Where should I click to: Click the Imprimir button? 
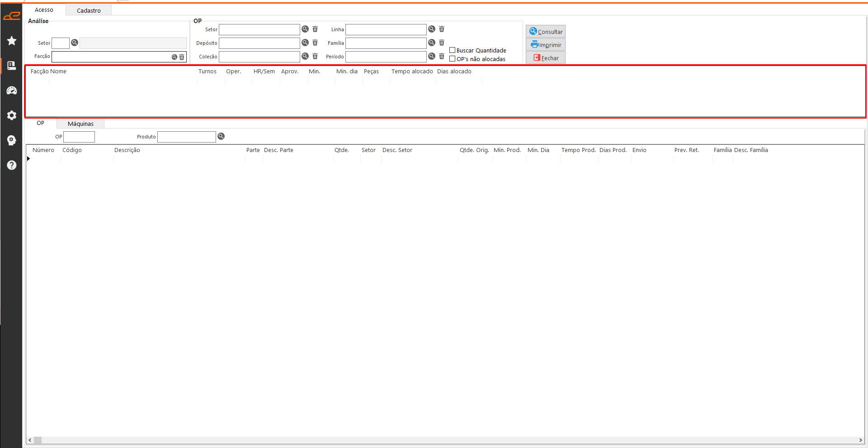pyautogui.click(x=546, y=45)
